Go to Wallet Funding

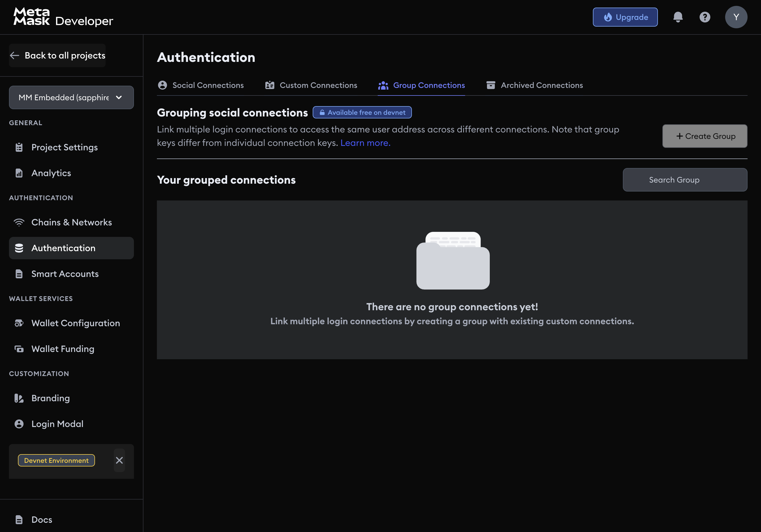[x=71, y=349]
